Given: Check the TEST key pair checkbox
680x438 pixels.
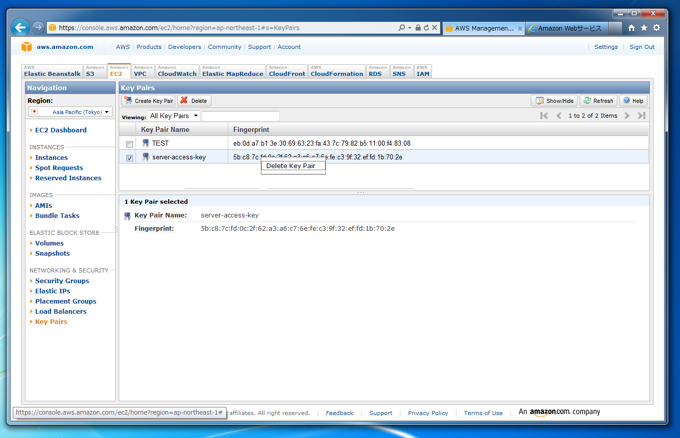Looking at the screenshot, I should click(129, 144).
